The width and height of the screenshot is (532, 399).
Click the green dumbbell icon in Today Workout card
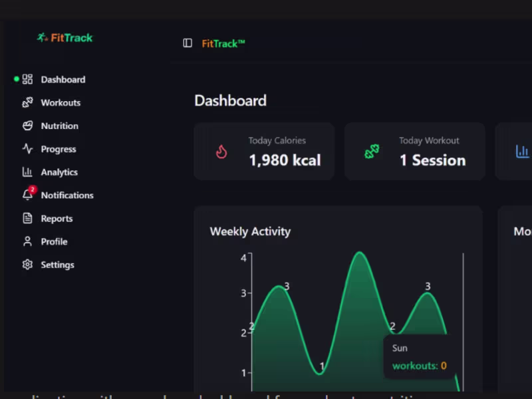[372, 152]
